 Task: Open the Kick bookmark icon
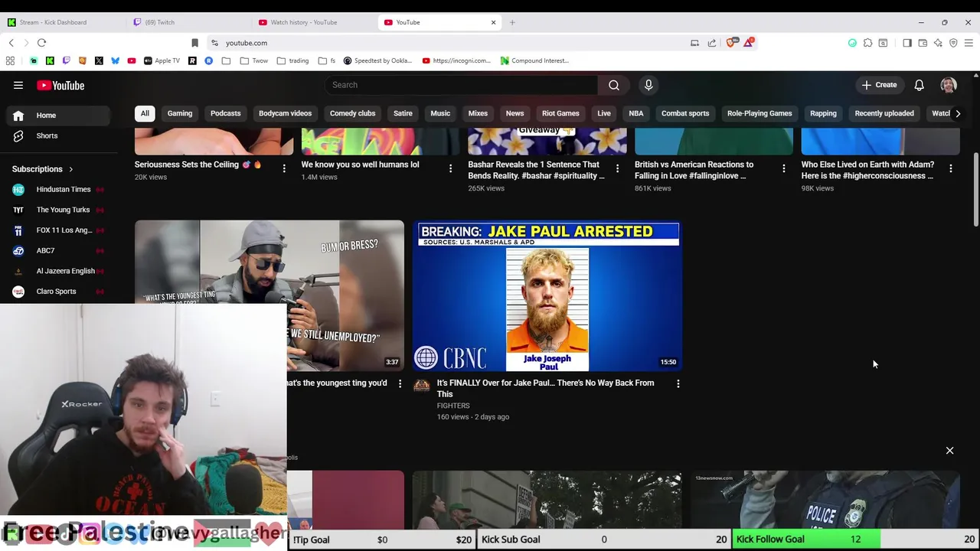point(50,60)
